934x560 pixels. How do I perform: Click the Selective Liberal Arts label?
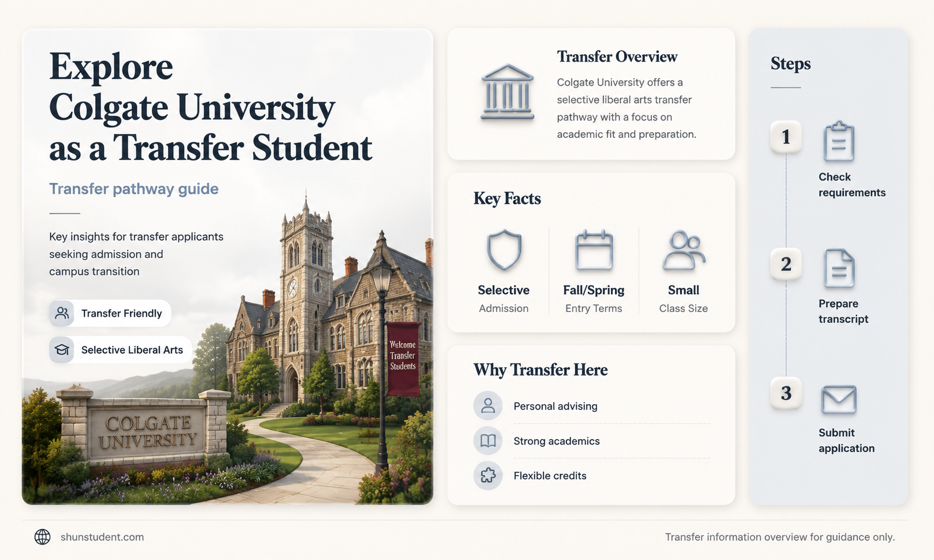(132, 349)
